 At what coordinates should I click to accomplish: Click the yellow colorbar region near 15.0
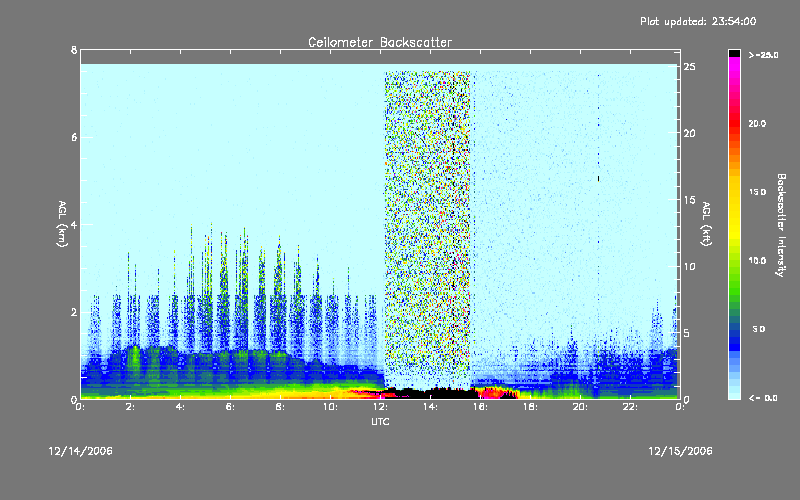pyautogui.click(x=734, y=192)
